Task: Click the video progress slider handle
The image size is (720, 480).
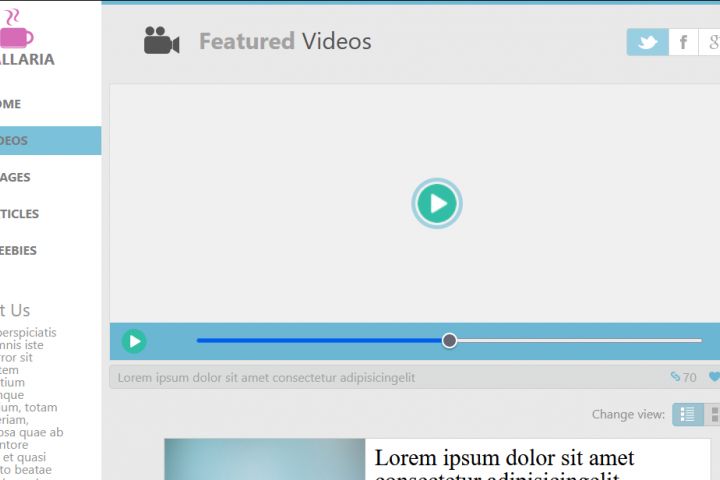Action: tap(450, 340)
